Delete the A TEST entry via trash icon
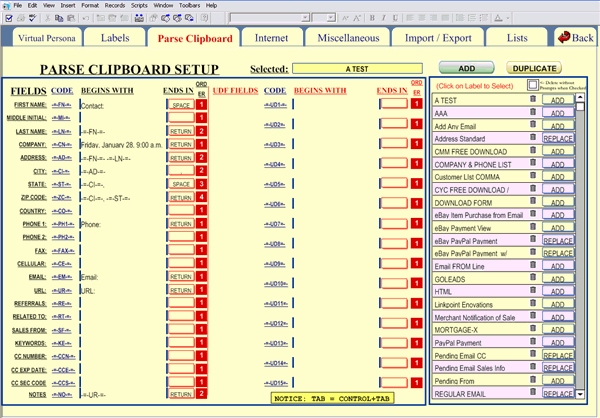 (533, 99)
